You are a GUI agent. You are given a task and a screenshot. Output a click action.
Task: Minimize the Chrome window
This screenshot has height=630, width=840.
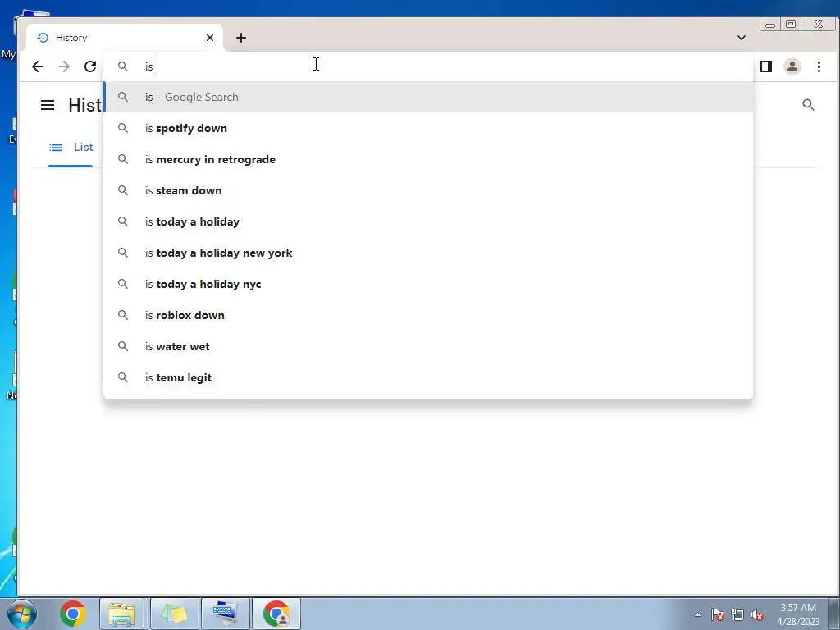pos(770,24)
